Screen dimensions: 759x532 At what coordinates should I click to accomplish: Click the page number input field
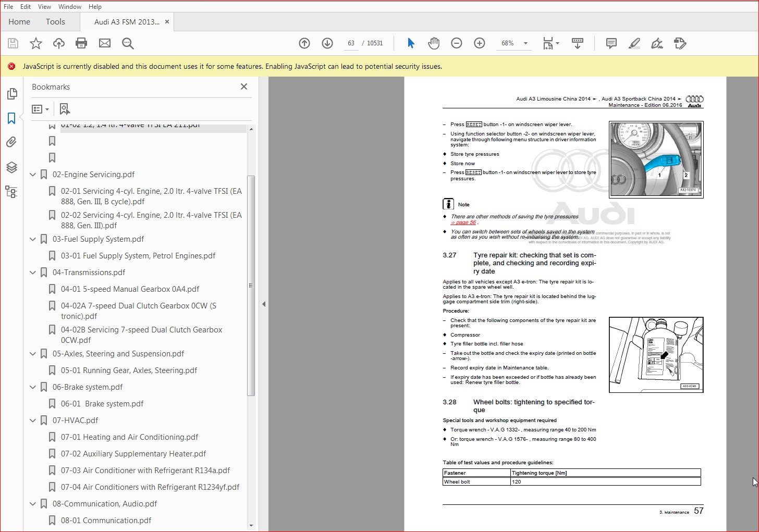351,43
